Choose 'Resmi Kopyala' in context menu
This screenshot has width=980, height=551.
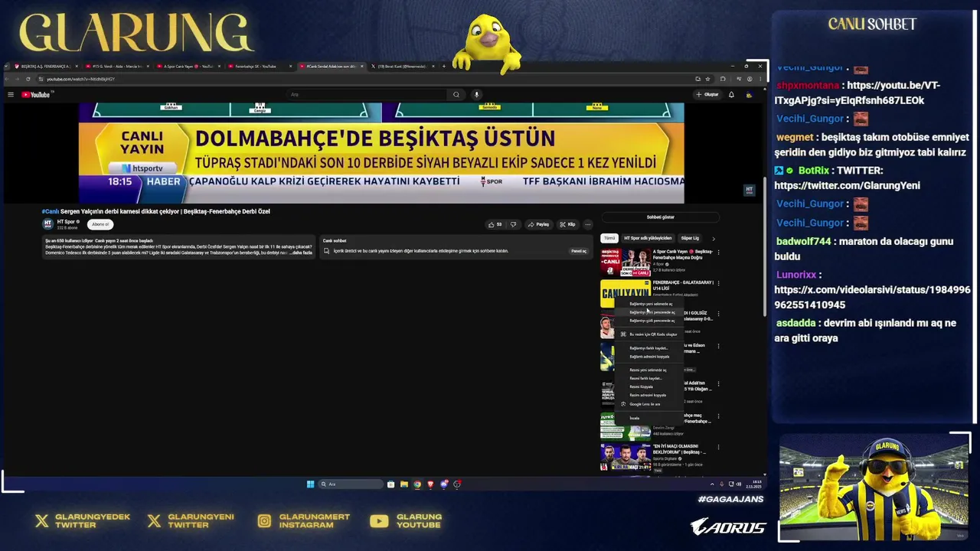click(651, 386)
